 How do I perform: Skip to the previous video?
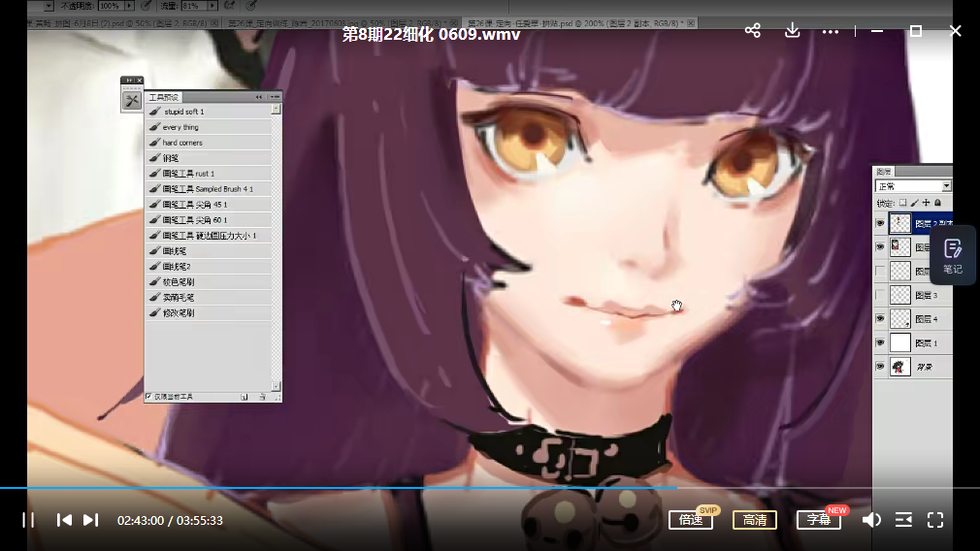point(64,520)
